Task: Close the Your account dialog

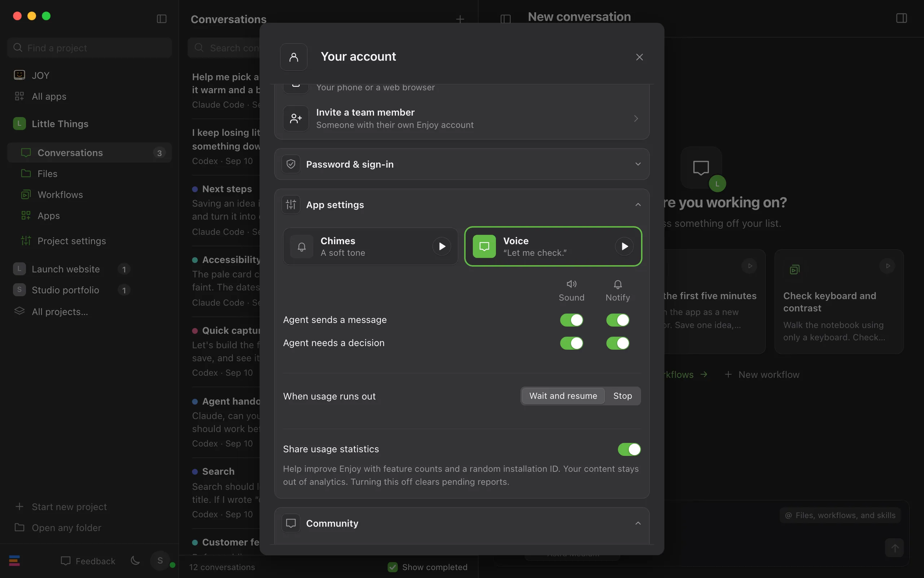Action: tap(639, 57)
